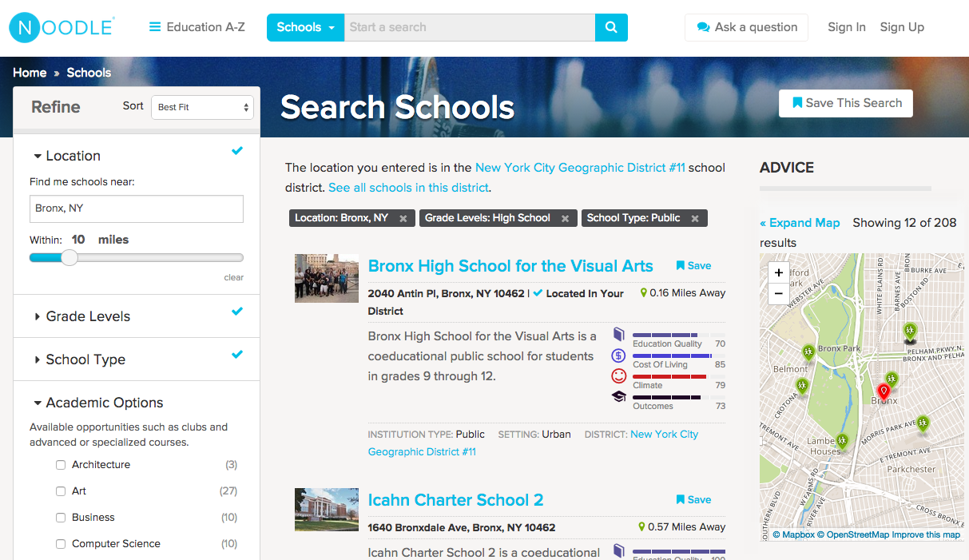The image size is (969, 560).
Task: Click the Grade Levels checkmark icon
Action: tap(237, 312)
